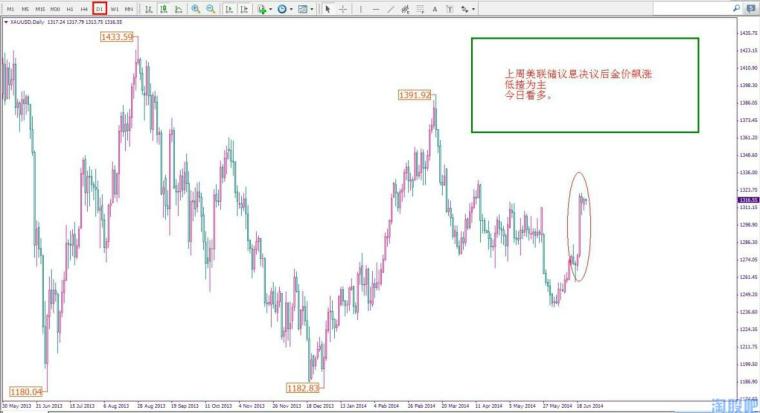Open indicators list dropdown arrow
Image resolution: width=760 pixels, height=413 pixels.
point(270,9)
